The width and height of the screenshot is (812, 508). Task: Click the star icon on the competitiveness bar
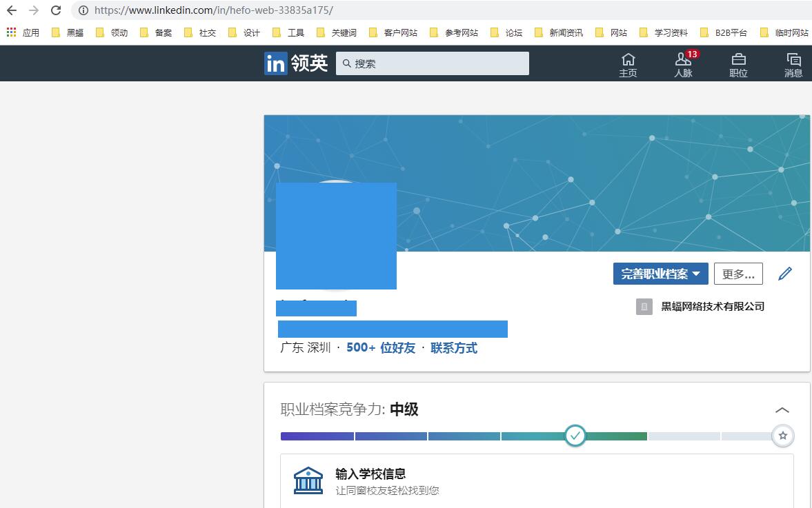pos(782,436)
